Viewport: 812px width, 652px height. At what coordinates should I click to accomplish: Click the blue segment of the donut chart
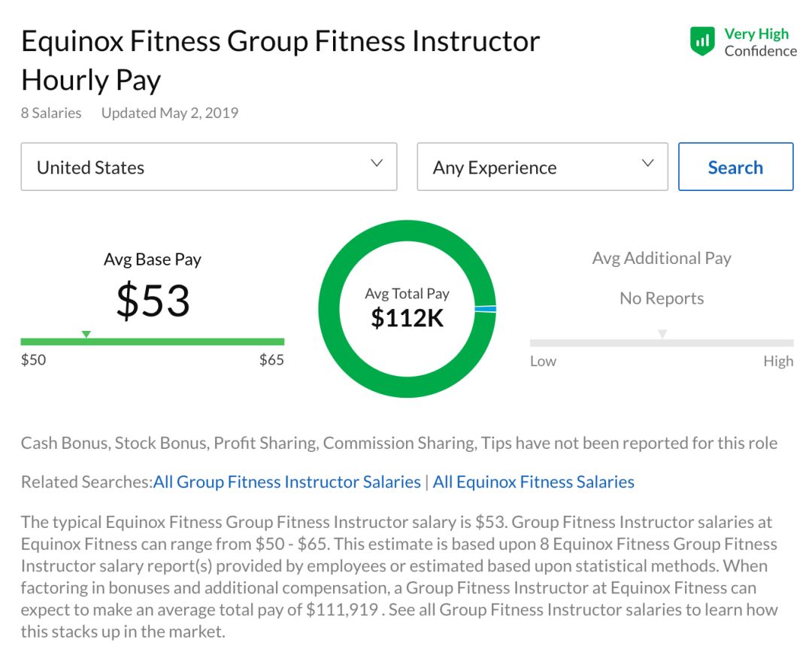point(486,309)
